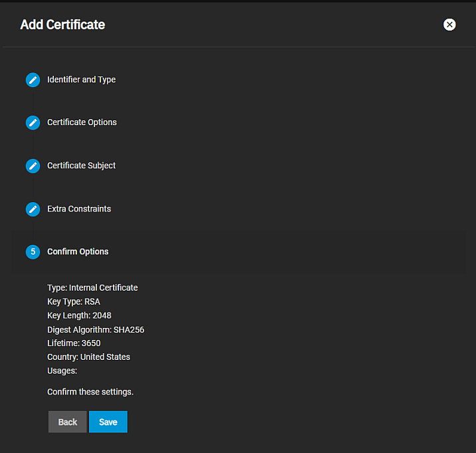Click the Key Type: RSA summary line
The width and height of the screenshot is (476, 453).
click(74, 302)
